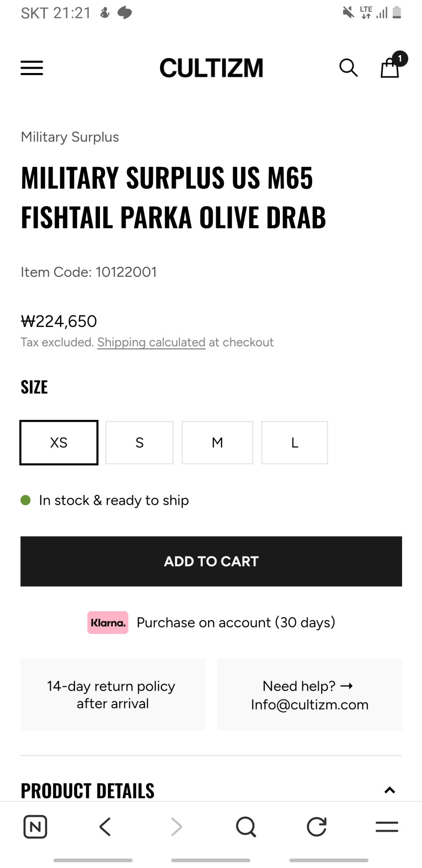Tap the CULTIZM logo

211,68
